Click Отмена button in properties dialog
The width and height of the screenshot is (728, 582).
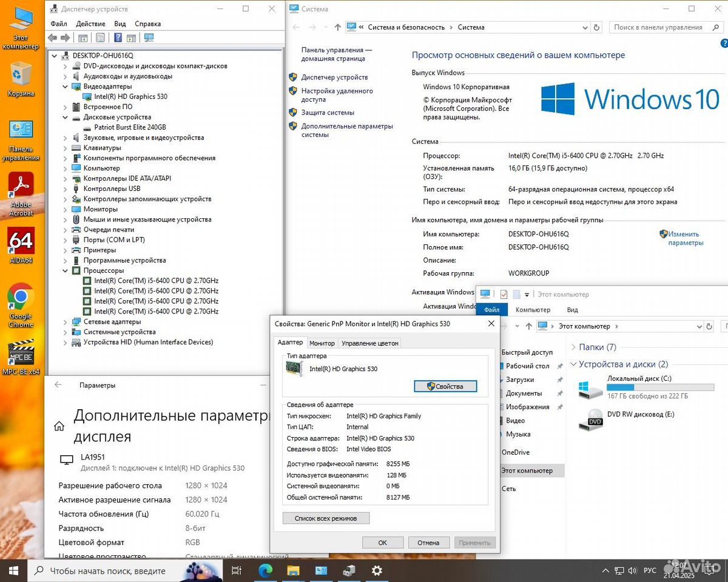click(x=428, y=543)
